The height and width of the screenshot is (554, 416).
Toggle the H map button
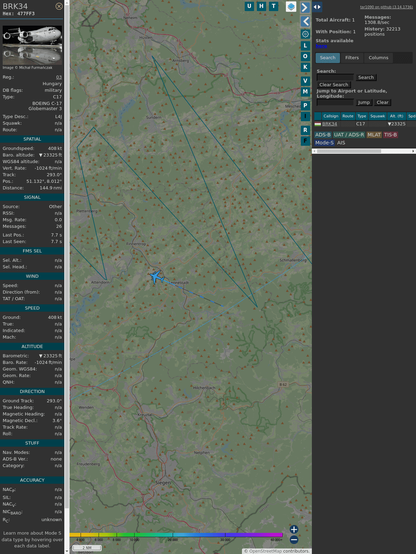[x=261, y=6]
